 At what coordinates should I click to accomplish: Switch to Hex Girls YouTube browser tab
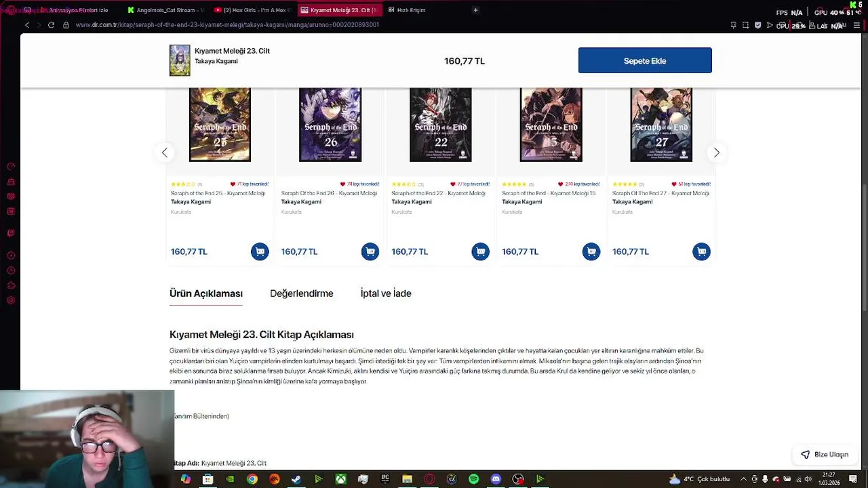[252, 10]
